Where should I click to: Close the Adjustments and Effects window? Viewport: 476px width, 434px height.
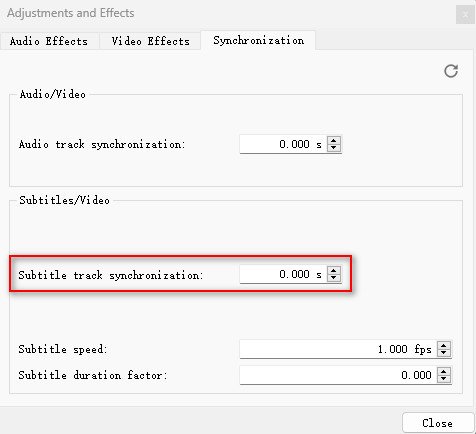pyautogui.click(x=465, y=15)
